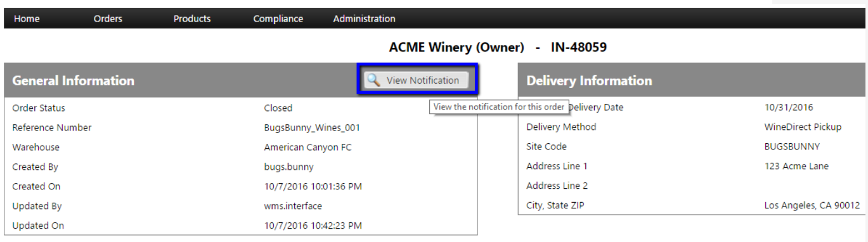Click the Order Status value Closed

click(278, 108)
